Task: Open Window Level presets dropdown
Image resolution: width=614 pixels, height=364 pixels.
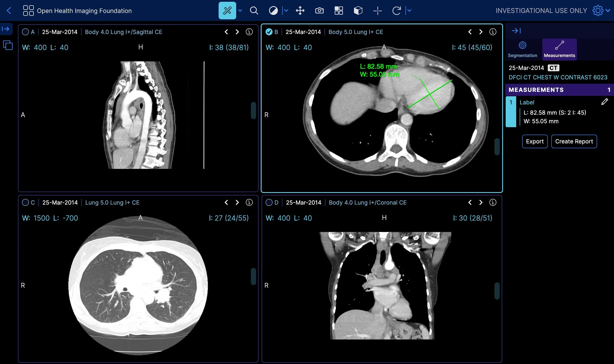Action: coord(286,11)
